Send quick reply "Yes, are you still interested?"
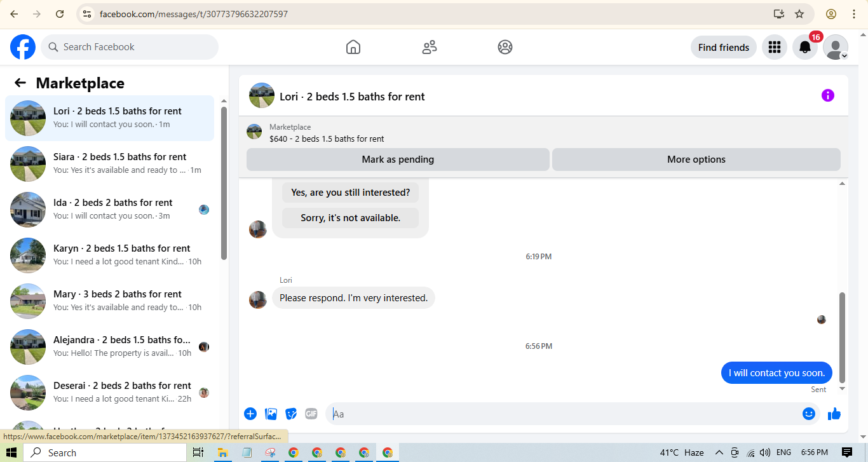The height and width of the screenshot is (462, 868). click(x=351, y=193)
